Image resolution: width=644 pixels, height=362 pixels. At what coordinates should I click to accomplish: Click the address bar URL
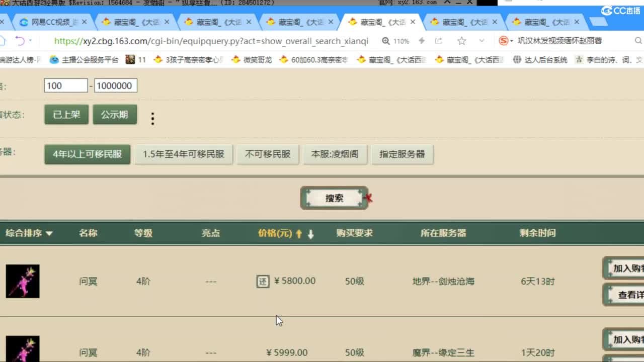pyautogui.click(x=211, y=41)
